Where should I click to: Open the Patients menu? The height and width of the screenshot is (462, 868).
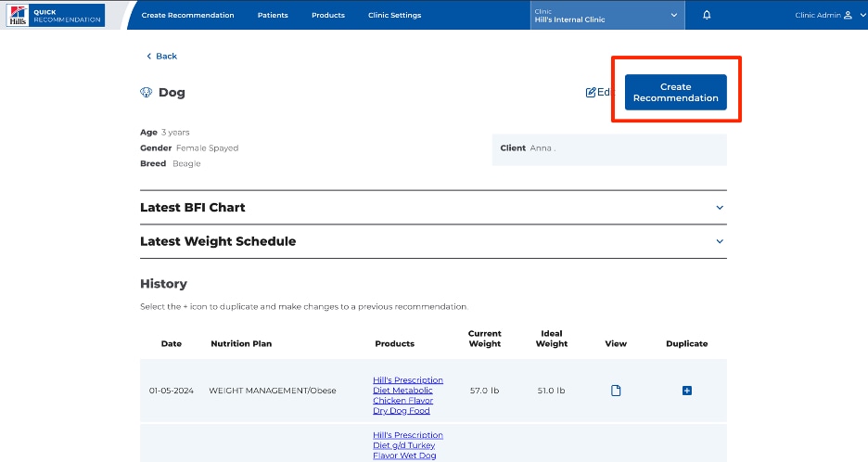(273, 15)
